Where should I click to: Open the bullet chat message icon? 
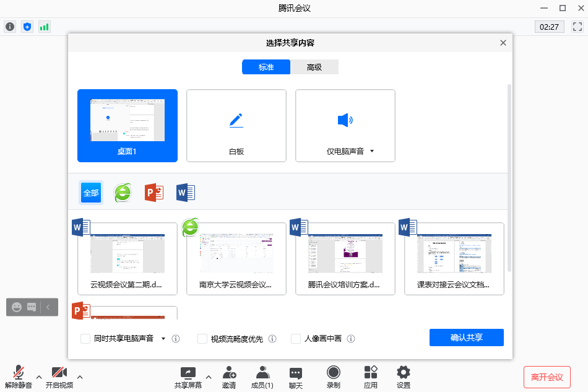[32, 307]
